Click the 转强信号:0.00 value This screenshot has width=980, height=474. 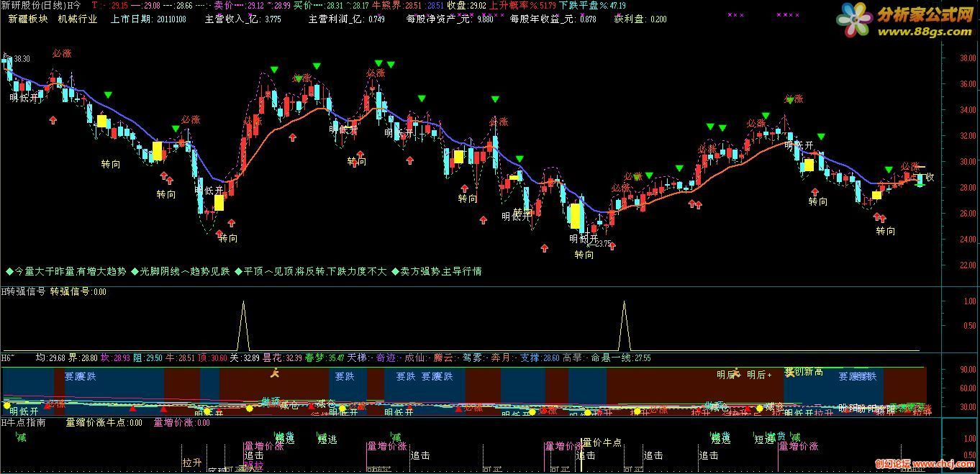coord(78,291)
